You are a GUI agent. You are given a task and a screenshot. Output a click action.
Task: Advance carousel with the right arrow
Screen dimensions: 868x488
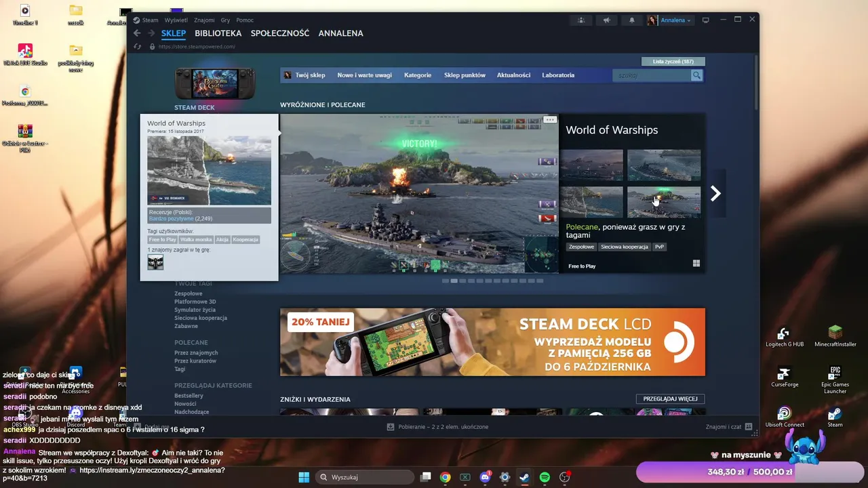coord(715,194)
